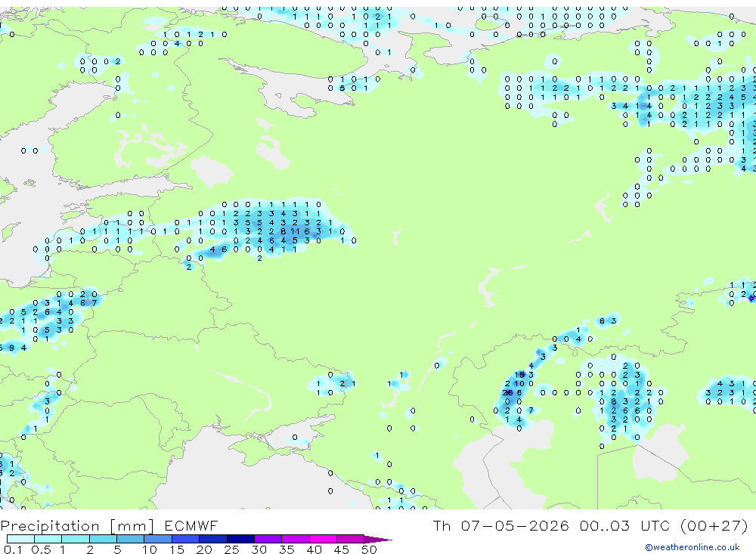Select the '26' precipitation value on the map
Viewport: 756px width, 554px height.
(508, 393)
